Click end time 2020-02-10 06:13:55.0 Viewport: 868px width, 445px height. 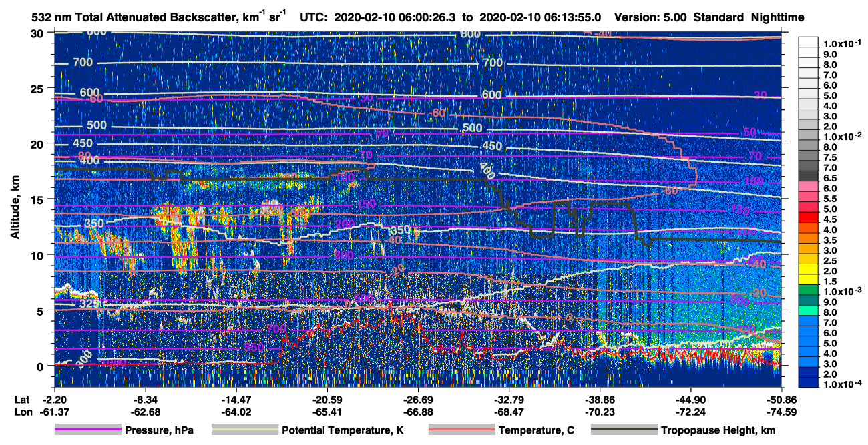coord(541,17)
